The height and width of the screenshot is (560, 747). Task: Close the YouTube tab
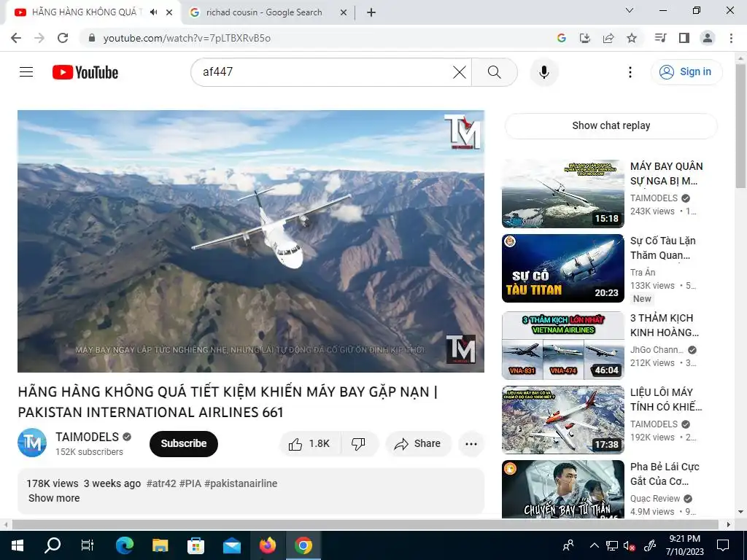tap(169, 12)
